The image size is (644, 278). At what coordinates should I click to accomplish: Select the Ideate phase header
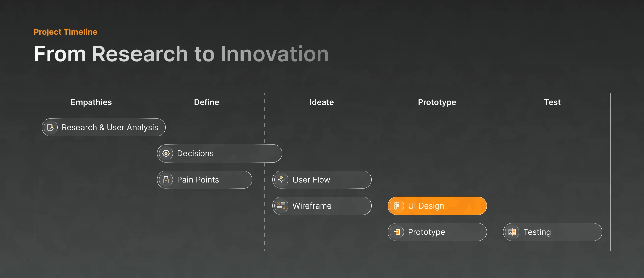(322, 102)
